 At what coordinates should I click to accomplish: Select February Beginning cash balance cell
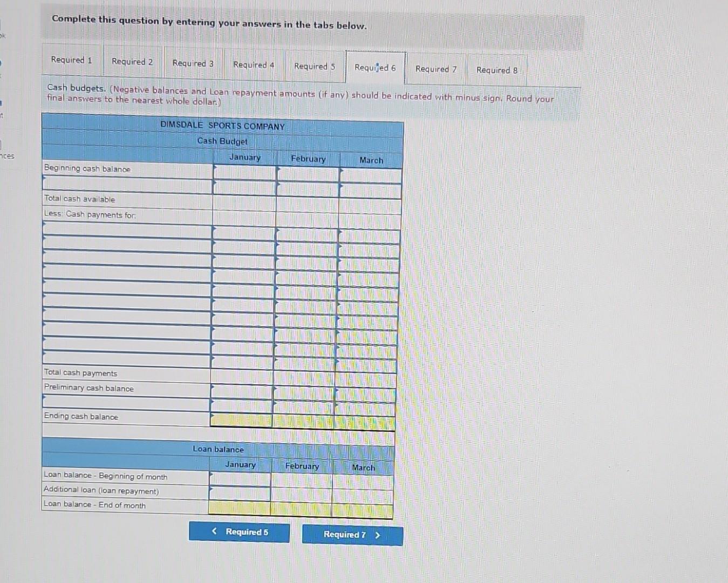pyautogui.click(x=308, y=174)
